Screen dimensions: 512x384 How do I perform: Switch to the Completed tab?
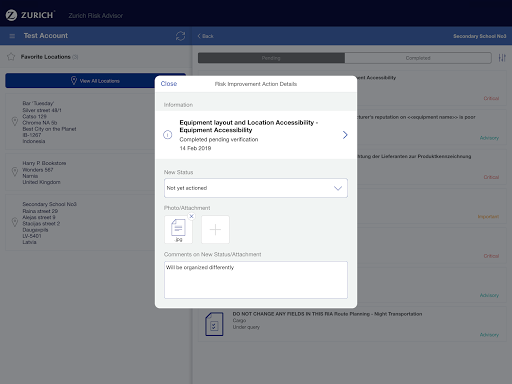click(418, 58)
